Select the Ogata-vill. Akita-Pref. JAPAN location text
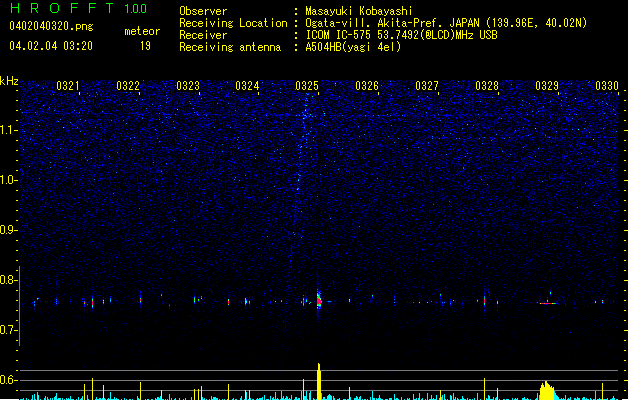 tap(446, 23)
